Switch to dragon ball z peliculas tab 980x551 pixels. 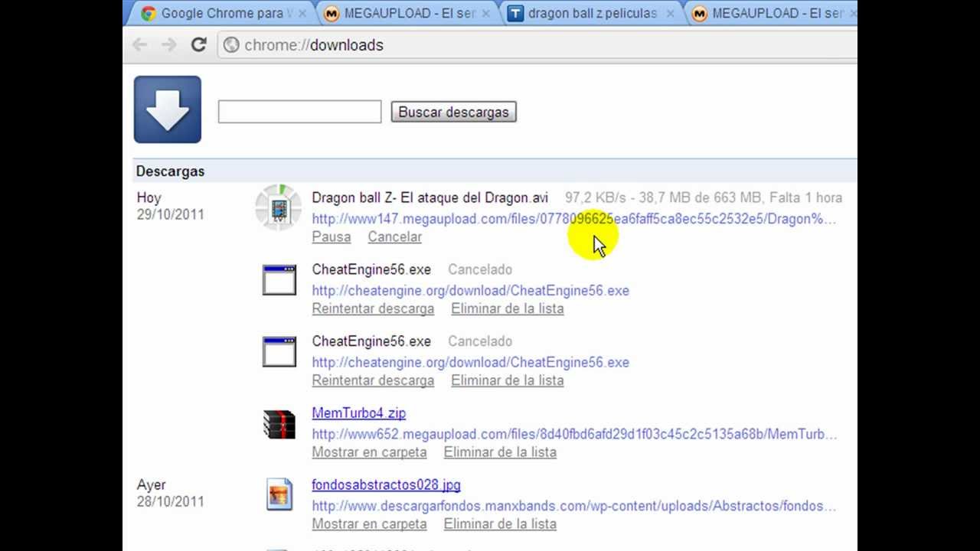point(590,13)
